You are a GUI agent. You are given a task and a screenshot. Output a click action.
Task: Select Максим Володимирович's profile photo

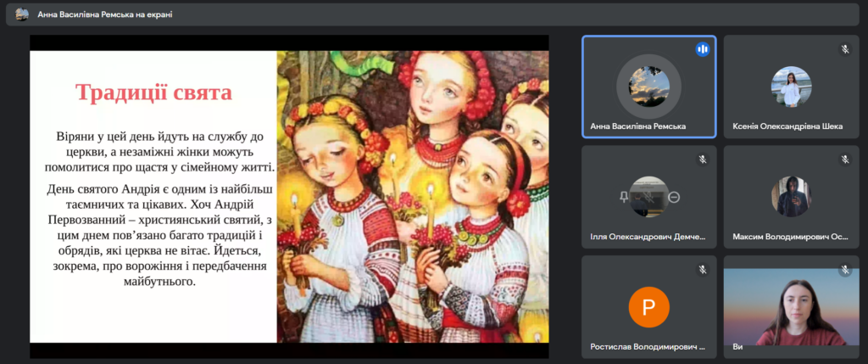[791, 197]
